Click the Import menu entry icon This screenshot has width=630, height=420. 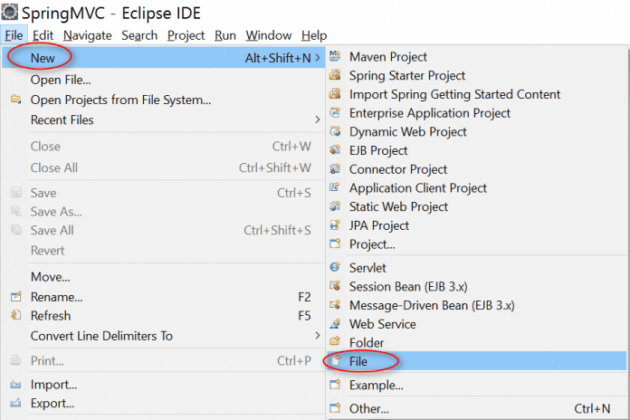(15, 385)
